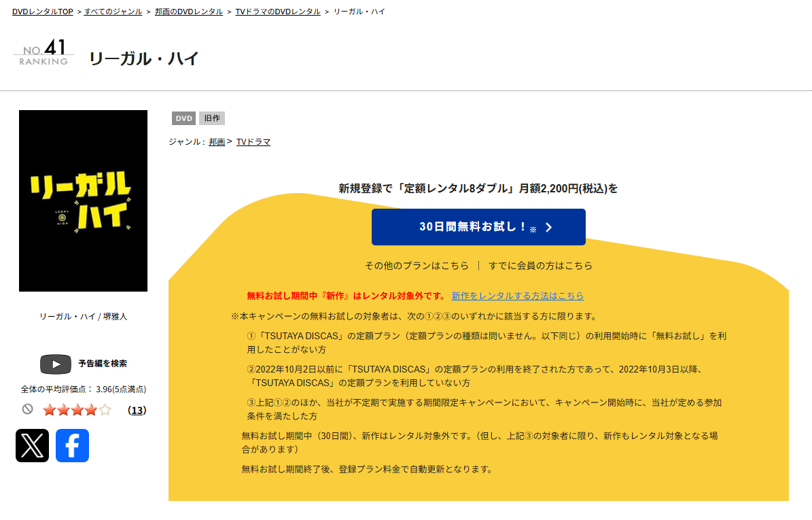Rate the title one star
The width and height of the screenshot is (812, 520).
pos(49,410)
